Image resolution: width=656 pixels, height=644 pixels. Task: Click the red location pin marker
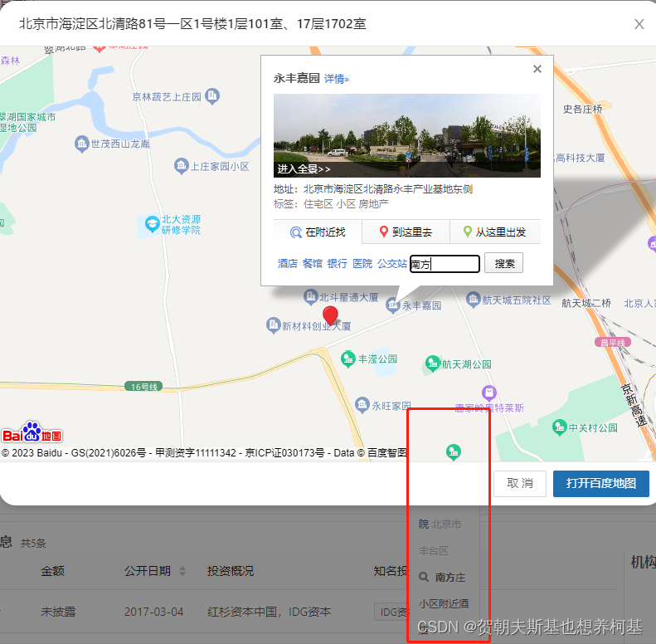coord(331,315)
